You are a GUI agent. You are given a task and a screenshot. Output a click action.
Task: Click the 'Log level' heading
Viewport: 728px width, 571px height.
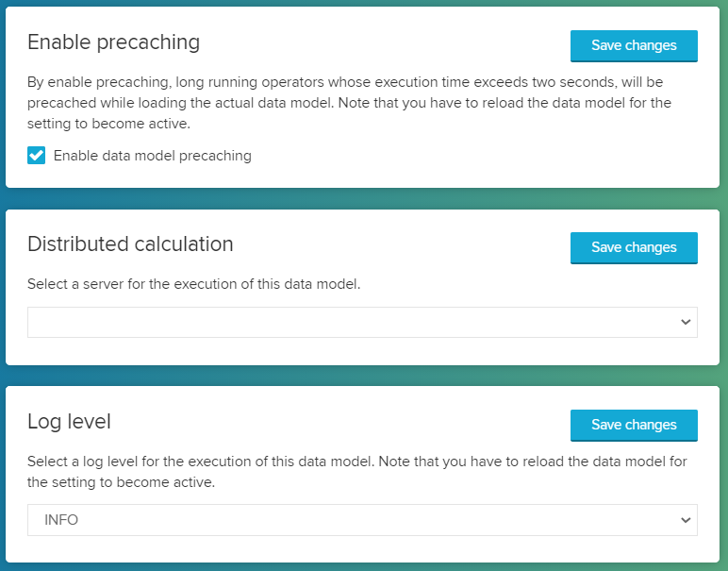click(69, 422)
